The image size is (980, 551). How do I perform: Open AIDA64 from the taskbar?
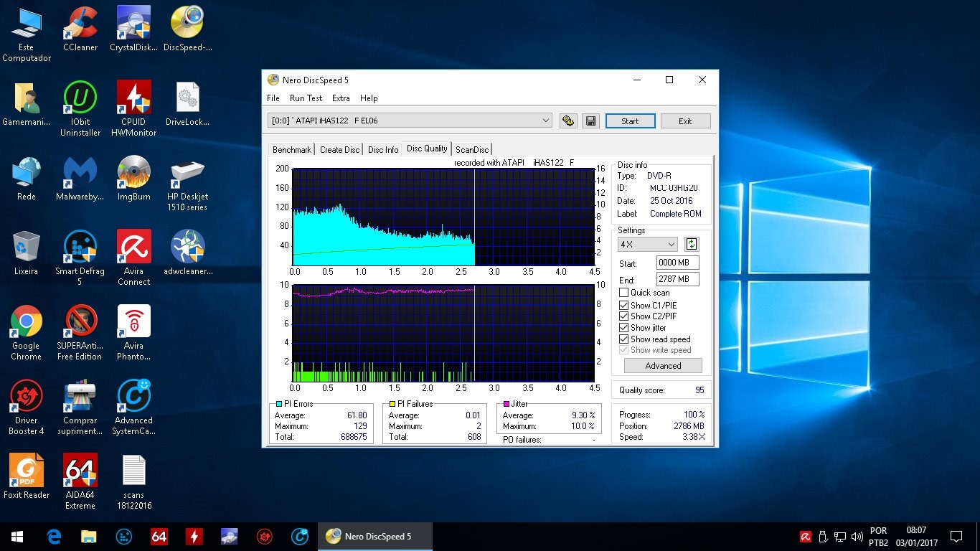[159, 537]
